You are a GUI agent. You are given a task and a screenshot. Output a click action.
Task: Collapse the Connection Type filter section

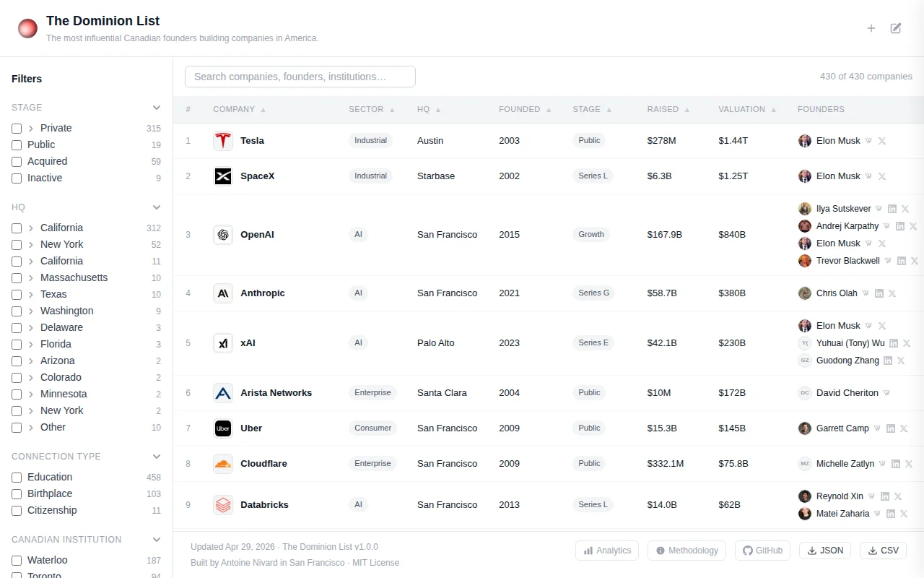[157, 457]
